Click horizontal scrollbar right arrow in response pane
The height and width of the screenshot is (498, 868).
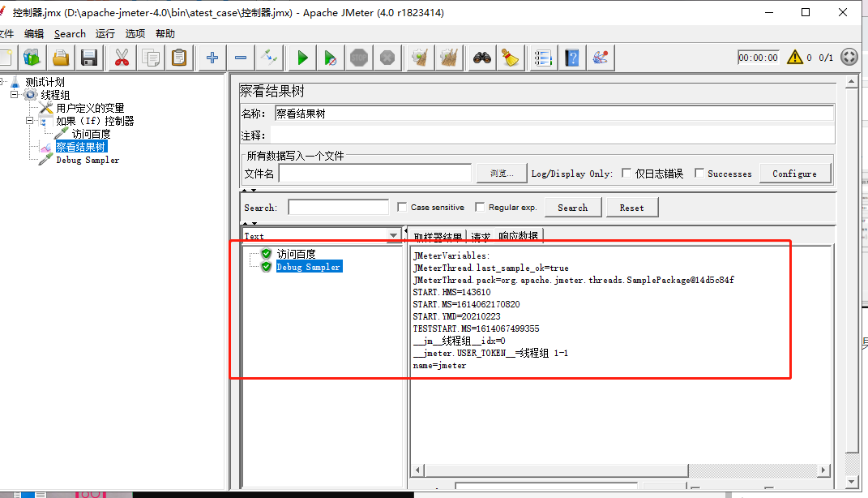(x=823, y=470)
